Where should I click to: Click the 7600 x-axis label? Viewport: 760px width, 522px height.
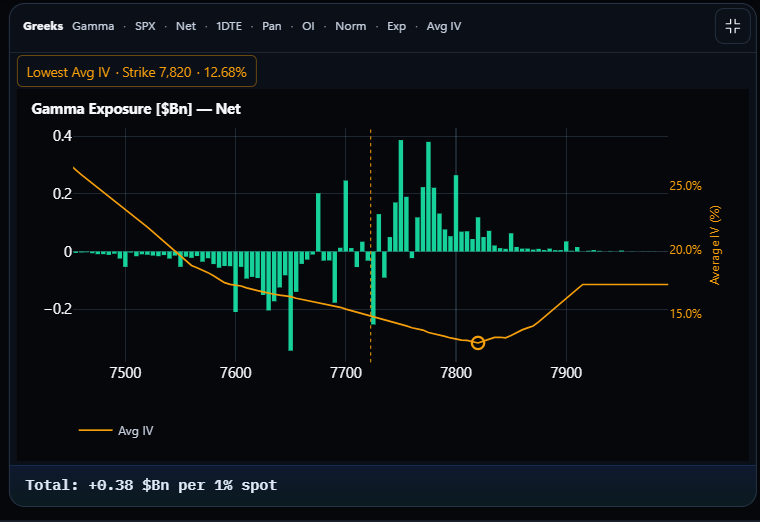236,373
